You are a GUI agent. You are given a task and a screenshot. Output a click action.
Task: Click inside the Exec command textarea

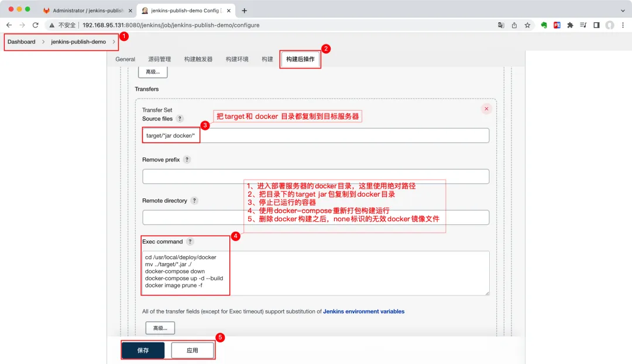[315, 273]
